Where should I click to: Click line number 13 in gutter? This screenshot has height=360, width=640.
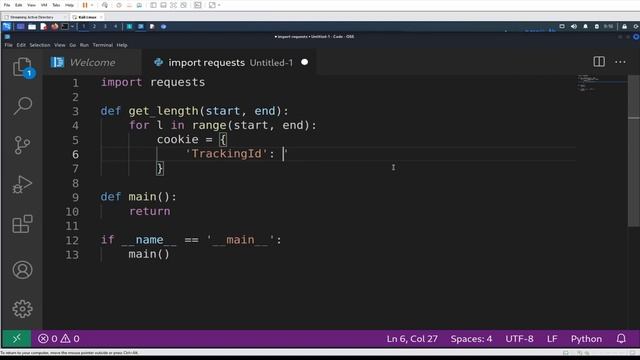tap(72, 254)
